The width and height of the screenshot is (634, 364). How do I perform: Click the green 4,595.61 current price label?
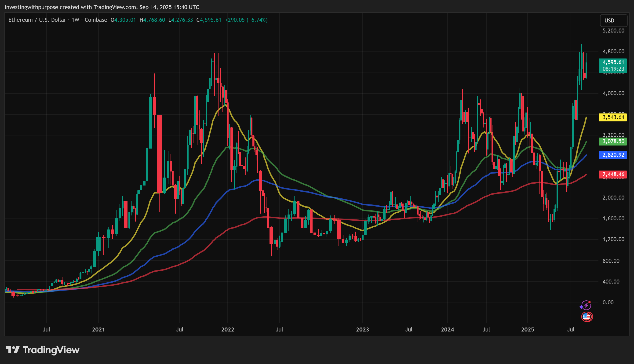click(x=613, y=62)
